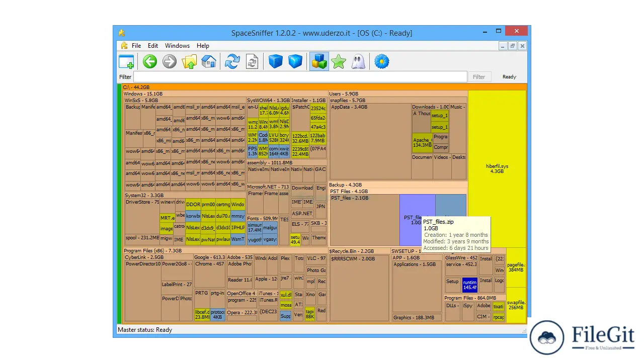
Task: Click the Filter button
Action: (479, 77)
